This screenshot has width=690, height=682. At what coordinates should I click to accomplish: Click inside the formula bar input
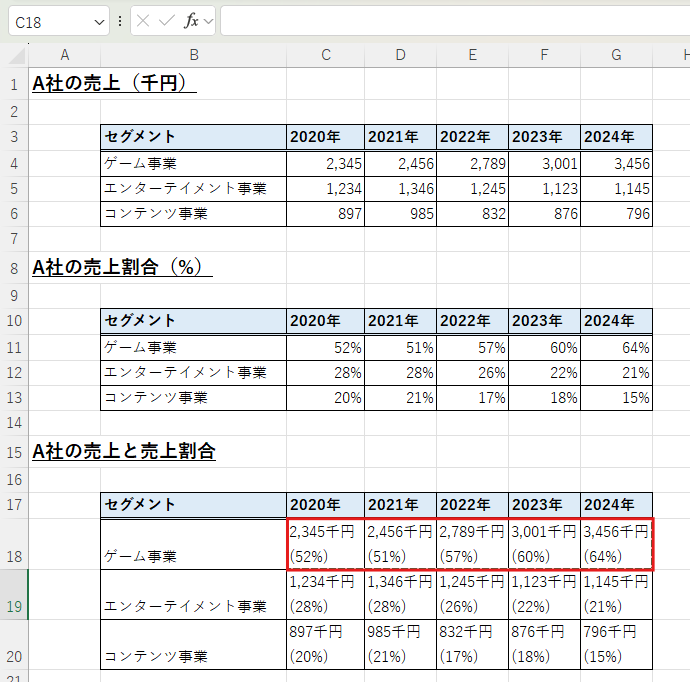450,21
